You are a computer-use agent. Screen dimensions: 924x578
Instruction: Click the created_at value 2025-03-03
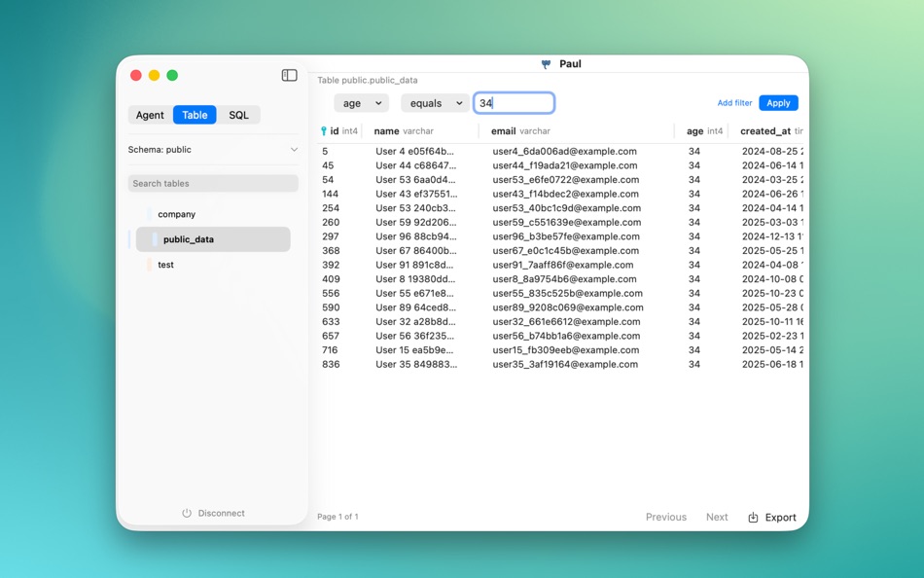(772, 223)
